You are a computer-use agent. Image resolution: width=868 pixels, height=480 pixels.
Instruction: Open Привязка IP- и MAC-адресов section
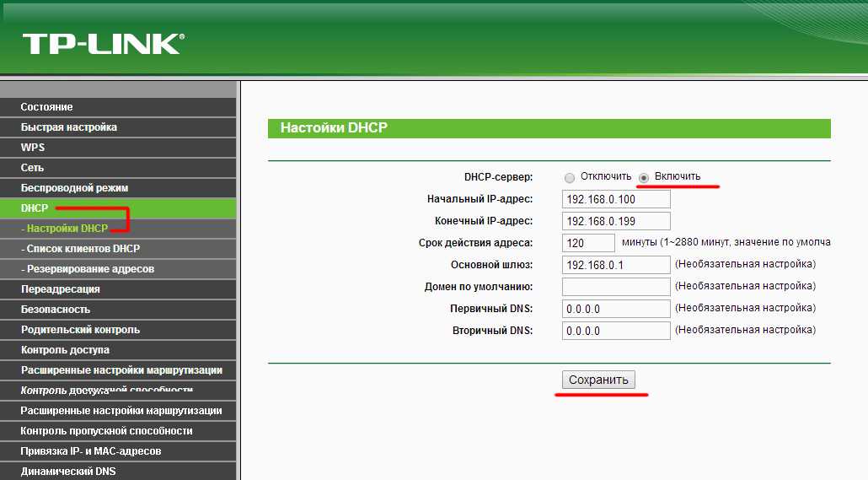[91, 451]
